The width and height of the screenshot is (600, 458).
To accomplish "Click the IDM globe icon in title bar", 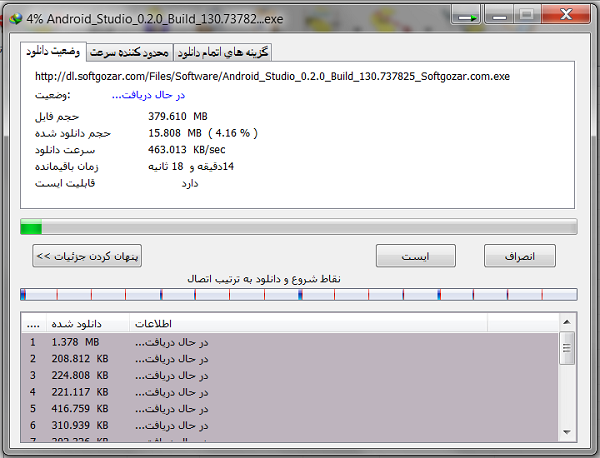I will pyautogui.click(x=16, y=18).
